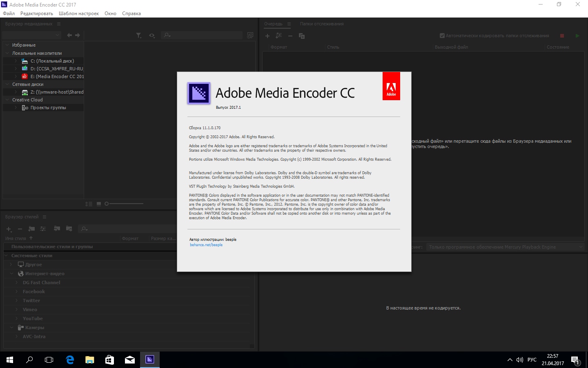
Task: Open the Редактировать menu
Action: [x=37, y=13]
